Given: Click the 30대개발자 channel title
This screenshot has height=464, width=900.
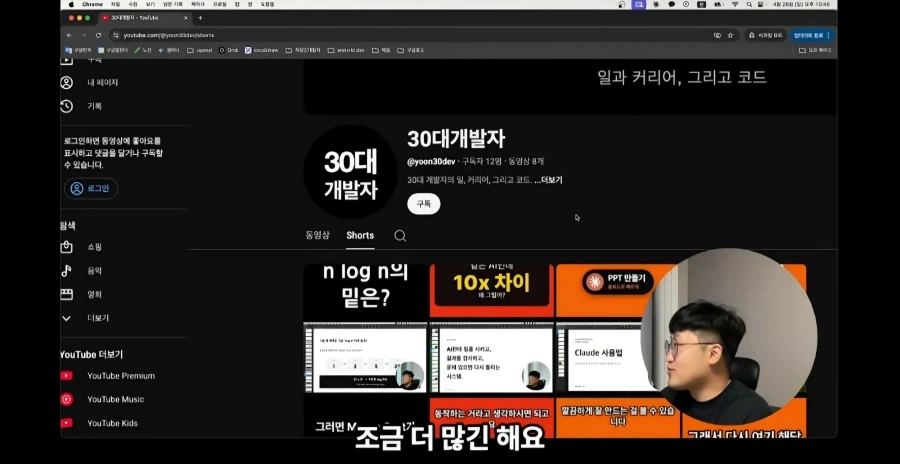Looking at the screenshot, I should 456,139.
